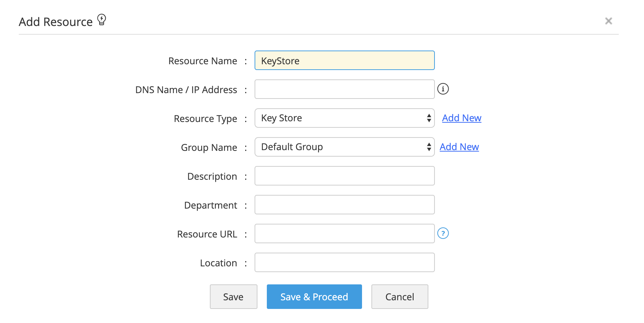The image size is (644, 323).
Task: Click the info icon next to DNS Name field
Action: pos(443,89)
